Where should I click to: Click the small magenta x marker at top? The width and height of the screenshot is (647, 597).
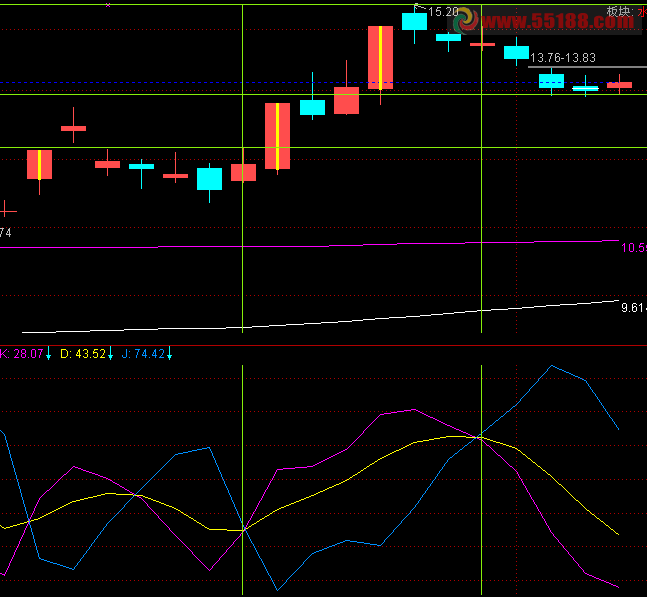click(x=108, y=5)
